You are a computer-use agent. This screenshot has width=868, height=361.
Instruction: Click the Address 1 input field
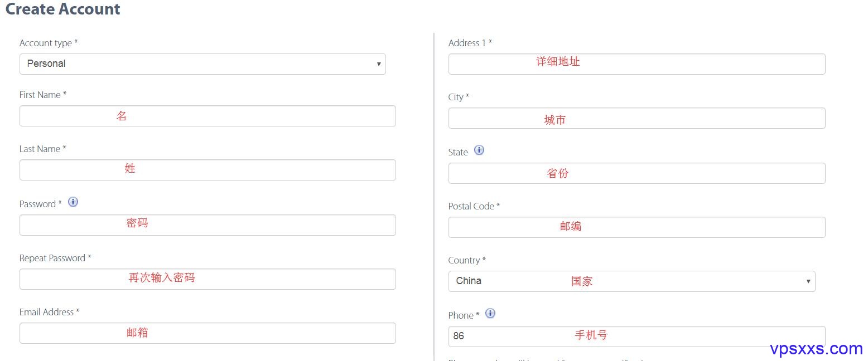click(636, 64)
